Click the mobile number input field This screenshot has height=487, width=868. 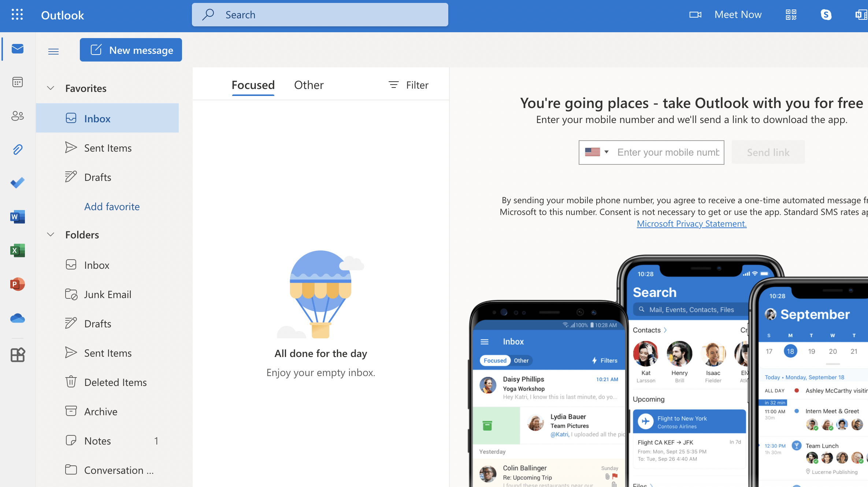[668, 152]
